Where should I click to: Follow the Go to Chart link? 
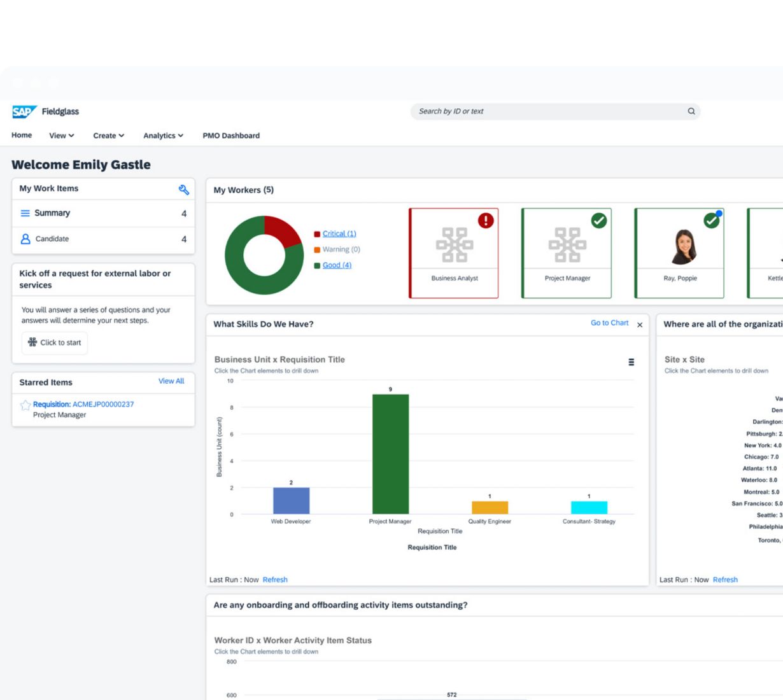point(609,323)
